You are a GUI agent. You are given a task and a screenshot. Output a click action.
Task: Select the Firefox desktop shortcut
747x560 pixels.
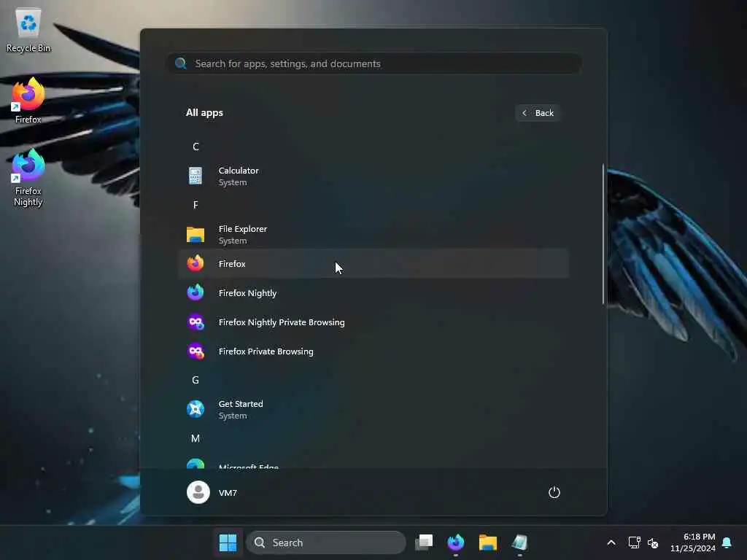(28, 101)
